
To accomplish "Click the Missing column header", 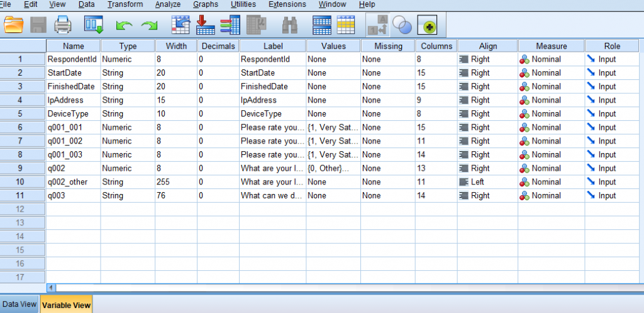I will (x=388, y=46).
